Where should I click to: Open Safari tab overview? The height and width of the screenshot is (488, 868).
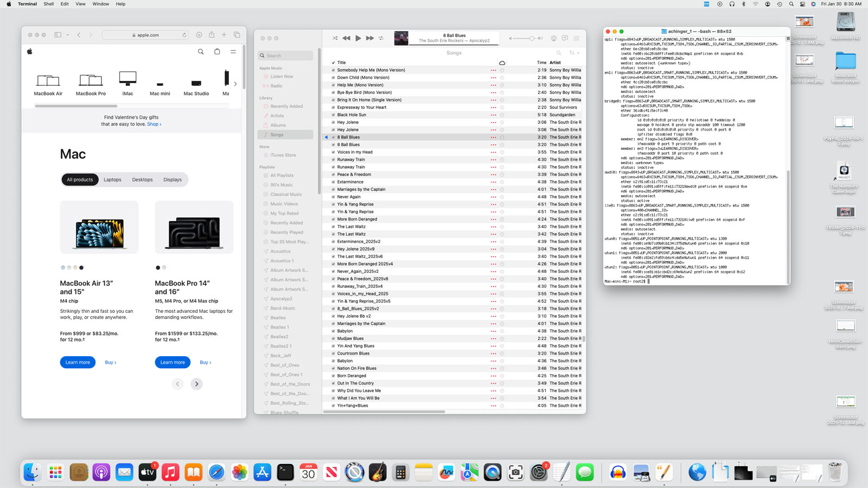(x=237, y=35)
